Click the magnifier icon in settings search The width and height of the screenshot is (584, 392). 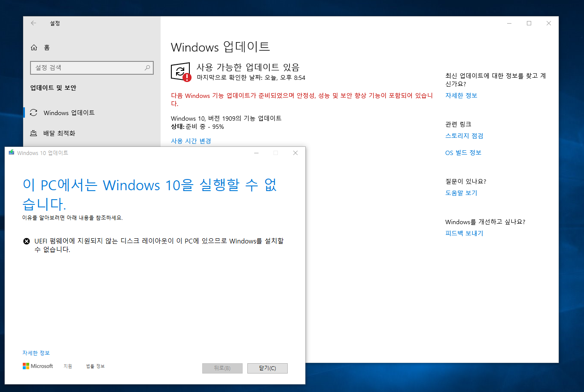tap(147, 68)
